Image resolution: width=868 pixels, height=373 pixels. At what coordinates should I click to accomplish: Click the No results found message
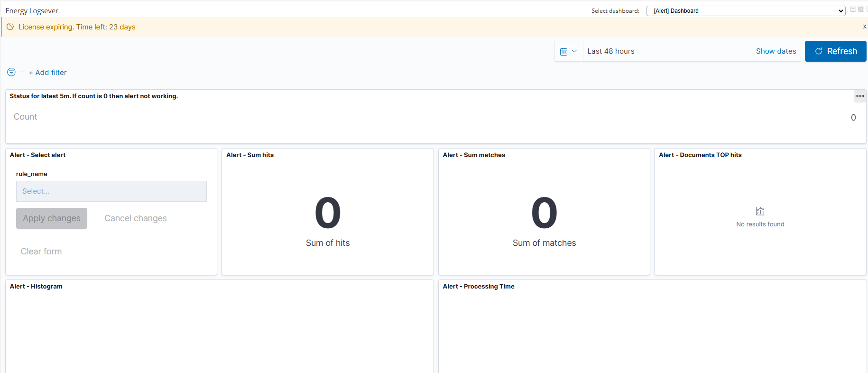(x=760, y=224)
